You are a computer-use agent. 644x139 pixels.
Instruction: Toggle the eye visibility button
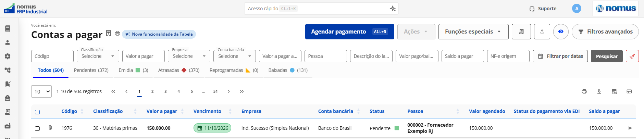[561, 31]
